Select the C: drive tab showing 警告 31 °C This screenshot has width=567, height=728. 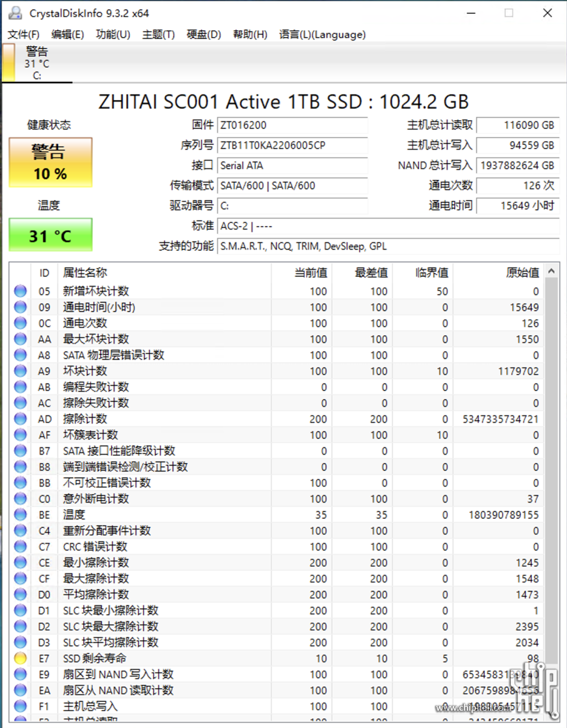[x=36, y=63]
